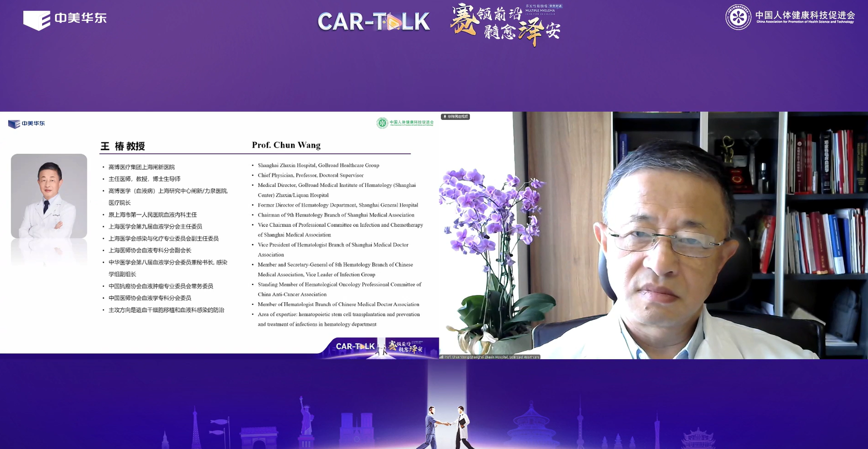This screenshot has width=868, height=449.
Task: Click the CAR-TALK logo in the top banner
Action: [374, 21]
